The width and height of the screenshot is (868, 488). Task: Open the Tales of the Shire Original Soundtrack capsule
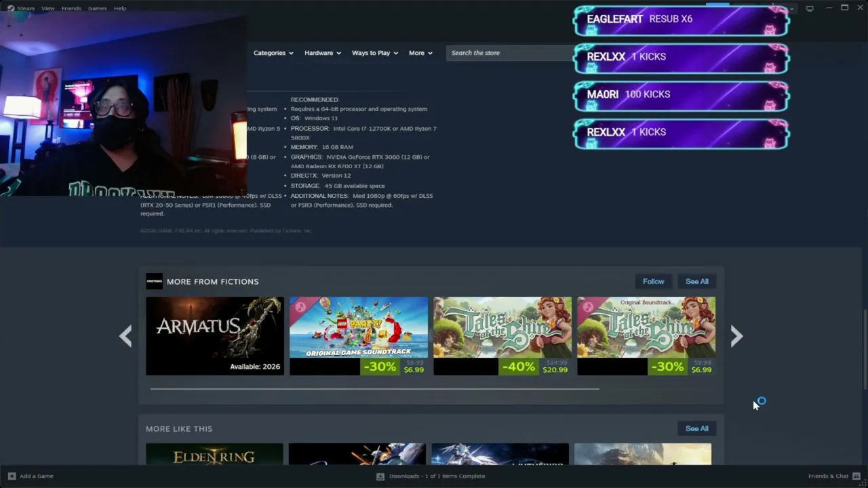click(x=646, y=335)
